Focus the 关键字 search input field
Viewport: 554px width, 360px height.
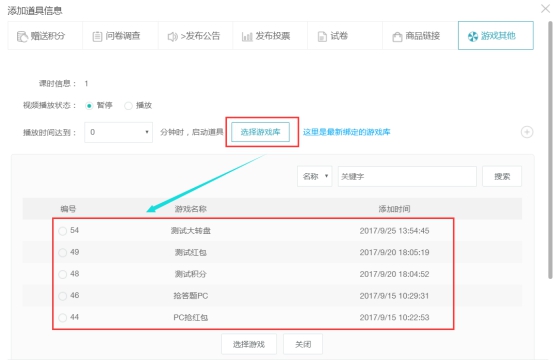[x=407, y=176]
